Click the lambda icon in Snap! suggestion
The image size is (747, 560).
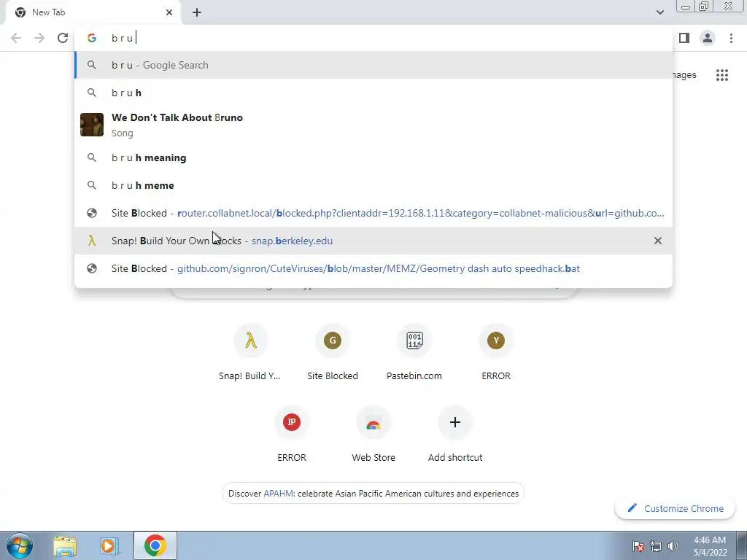[x=92, y=241]
